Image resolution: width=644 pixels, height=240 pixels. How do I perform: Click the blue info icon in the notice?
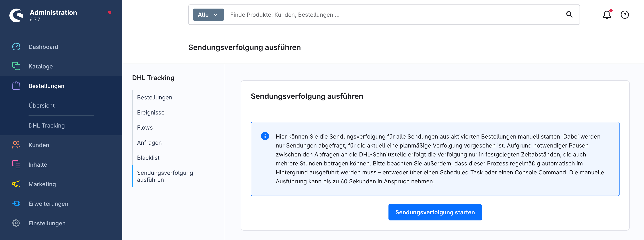[x=265, y=136]
